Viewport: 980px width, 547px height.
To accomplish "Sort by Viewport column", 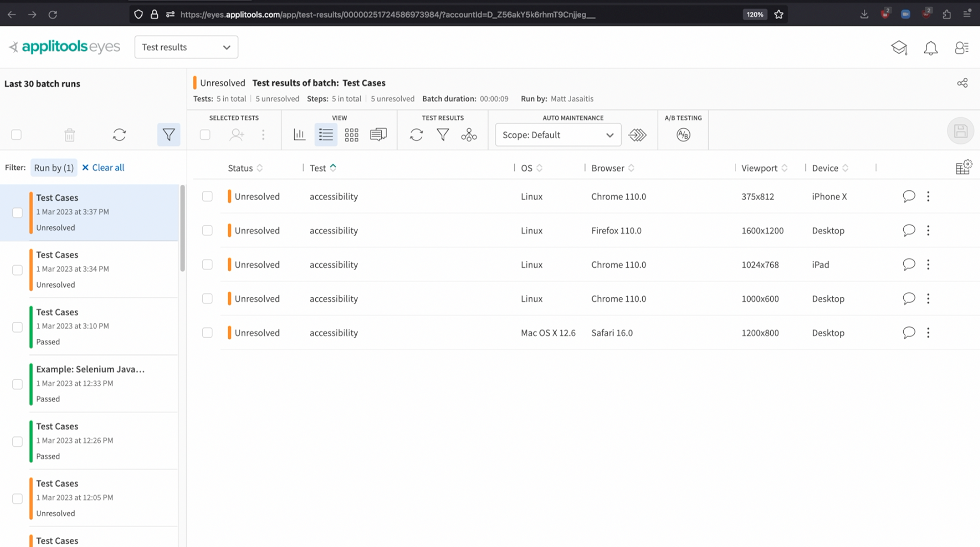I will point(764,168).
